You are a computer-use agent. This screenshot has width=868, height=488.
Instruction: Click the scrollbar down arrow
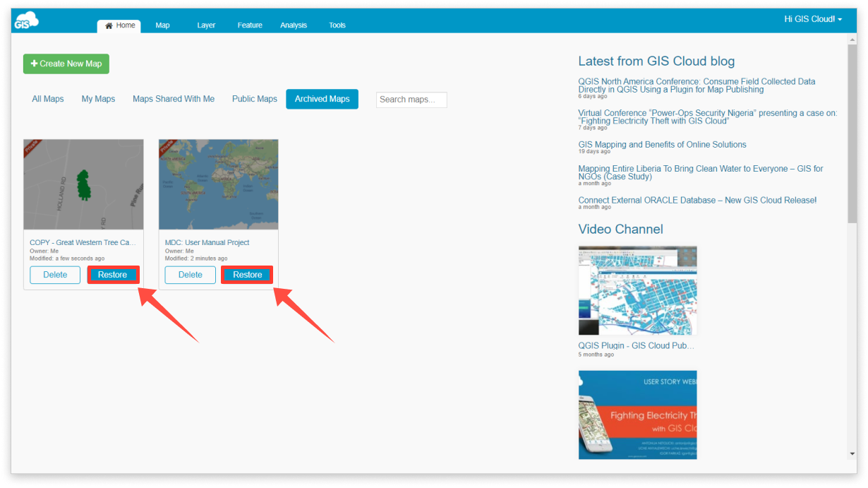point(852,454)
